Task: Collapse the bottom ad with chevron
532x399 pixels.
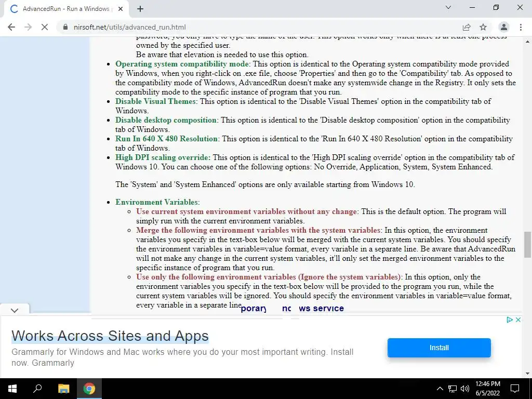Action: [x=15, y=310]
